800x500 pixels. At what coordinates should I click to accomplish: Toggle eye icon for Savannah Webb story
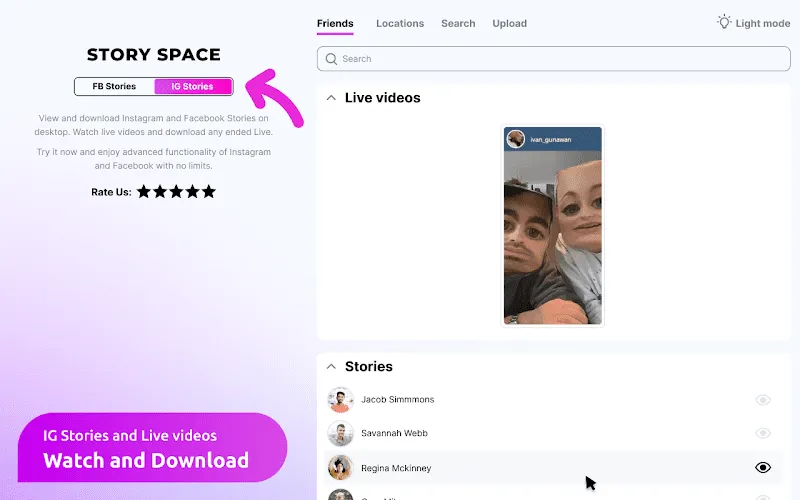[x=763, y=434]
